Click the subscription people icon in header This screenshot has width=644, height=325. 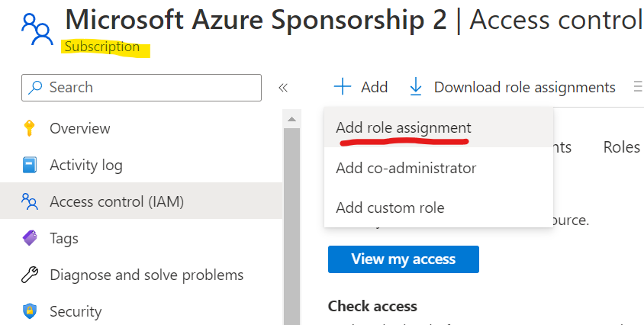coord(37,29)
